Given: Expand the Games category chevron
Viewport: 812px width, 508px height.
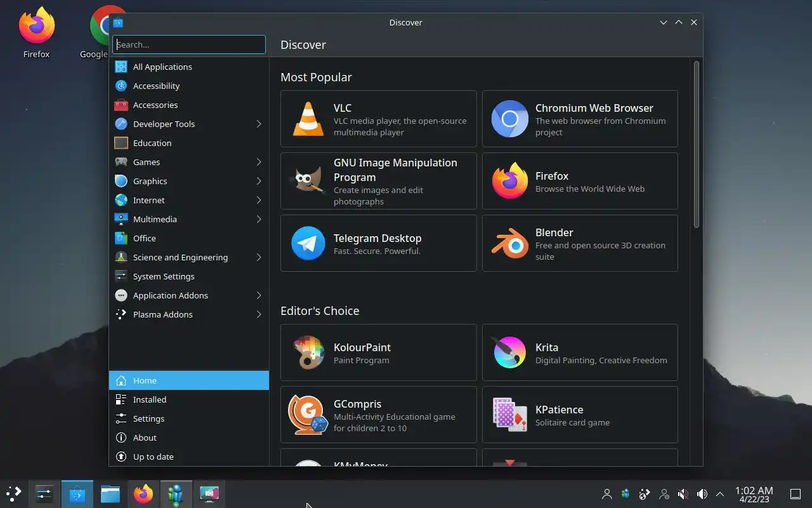Looking at the screenshot, I should pyautogui.click(x=259, y=162).
